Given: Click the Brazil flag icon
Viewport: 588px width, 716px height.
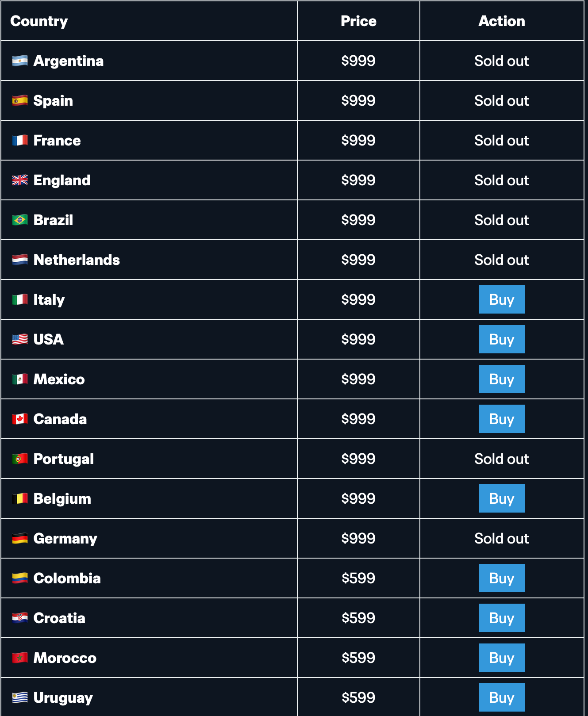Looking at the screenshot, I should (20, 220).
